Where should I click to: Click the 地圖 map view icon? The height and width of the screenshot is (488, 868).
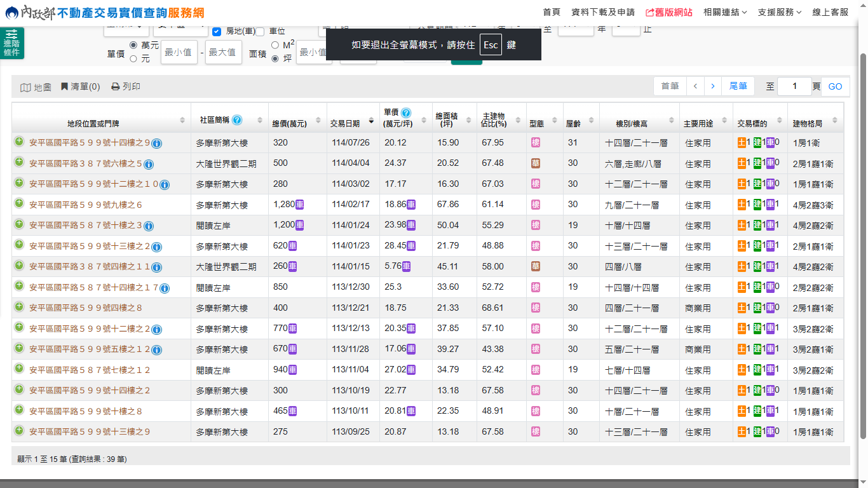click(x=25, y=87)
